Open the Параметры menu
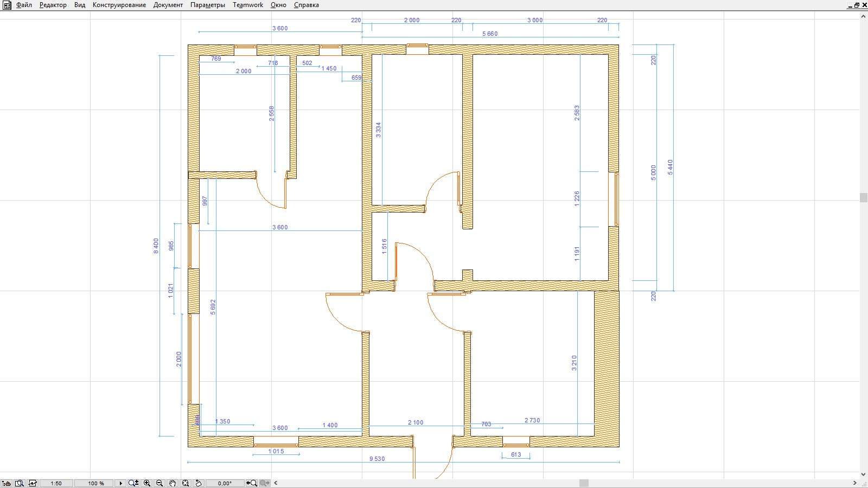The height and width of the screenshot is (488, 868). pos(208,5)
